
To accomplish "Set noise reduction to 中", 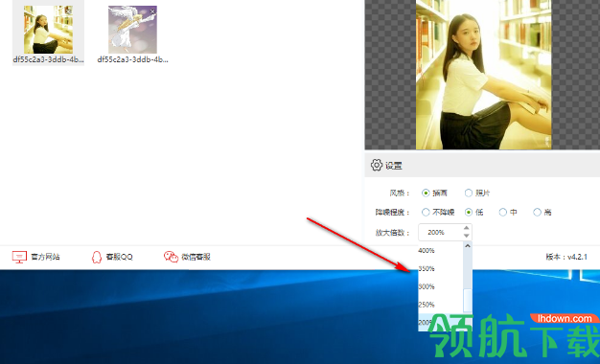I will (503, 212).
